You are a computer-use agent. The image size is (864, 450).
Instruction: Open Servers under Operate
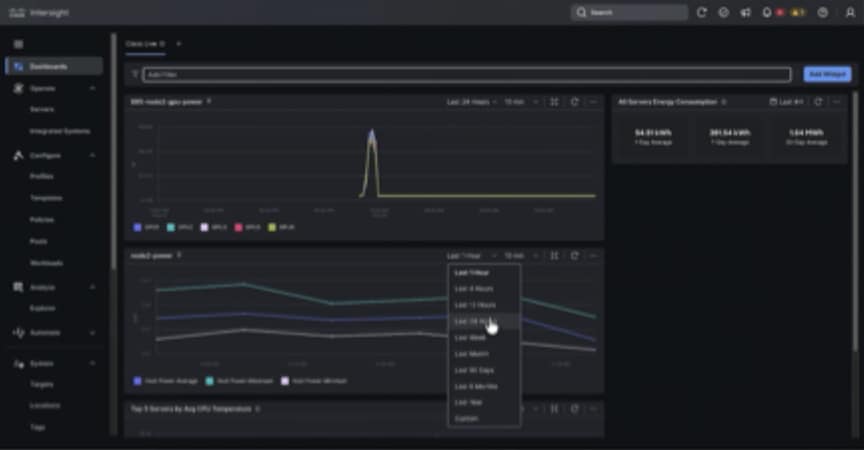[x=42, y=109]
